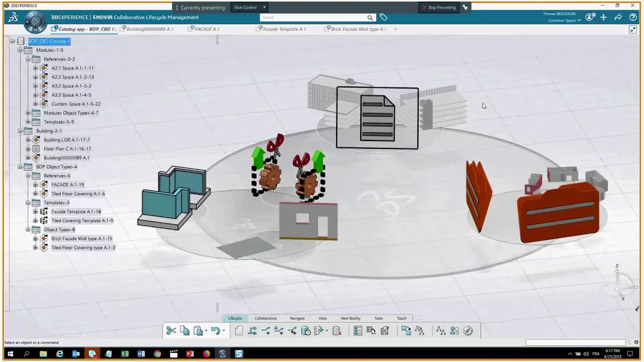
Task: Click the Properties list icon
Action: [x=358, y=331]
